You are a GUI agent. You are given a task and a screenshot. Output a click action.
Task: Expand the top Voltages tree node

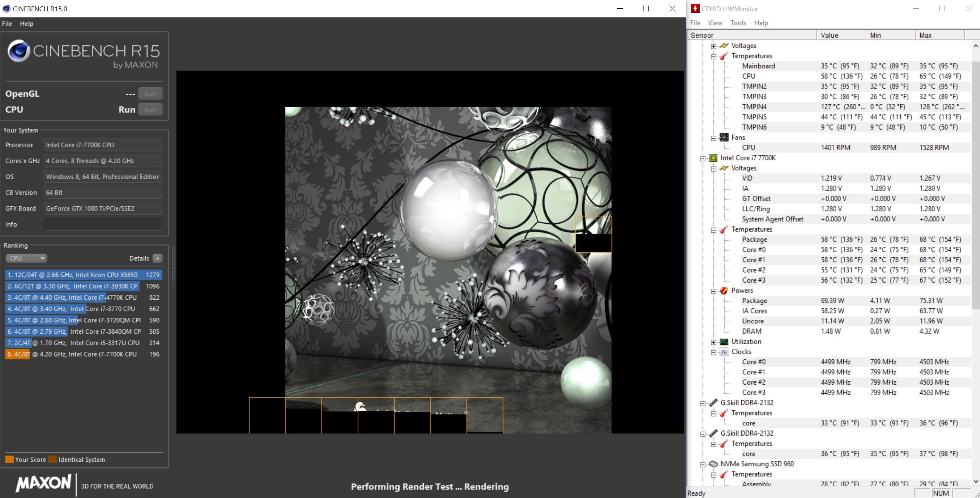pyautogui.click(x=714, y=46)
